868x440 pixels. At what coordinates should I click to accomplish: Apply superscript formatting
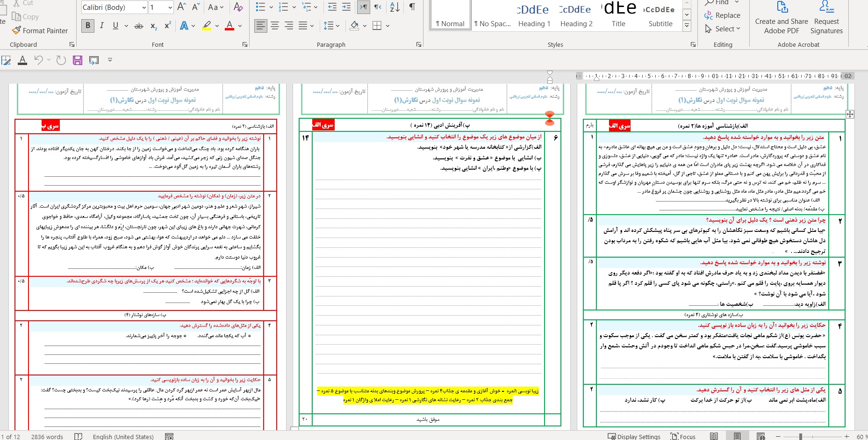(167, 26)
